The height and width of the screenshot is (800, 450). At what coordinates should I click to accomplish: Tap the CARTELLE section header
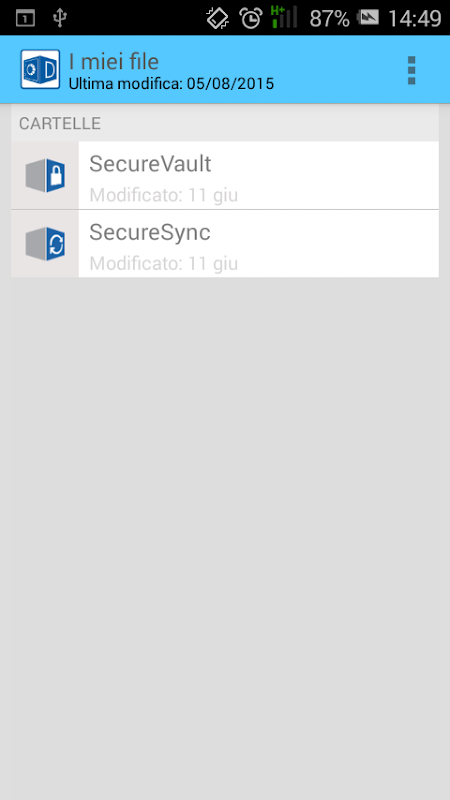[60, 123]
